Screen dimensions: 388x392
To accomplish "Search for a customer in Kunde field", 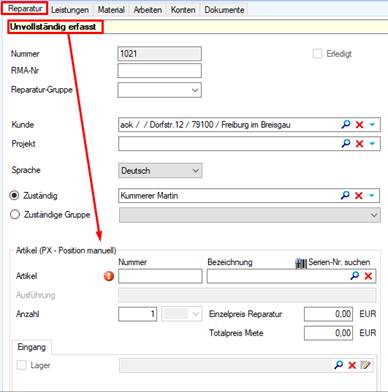I will pyautogui.click(x=346, y=124).
